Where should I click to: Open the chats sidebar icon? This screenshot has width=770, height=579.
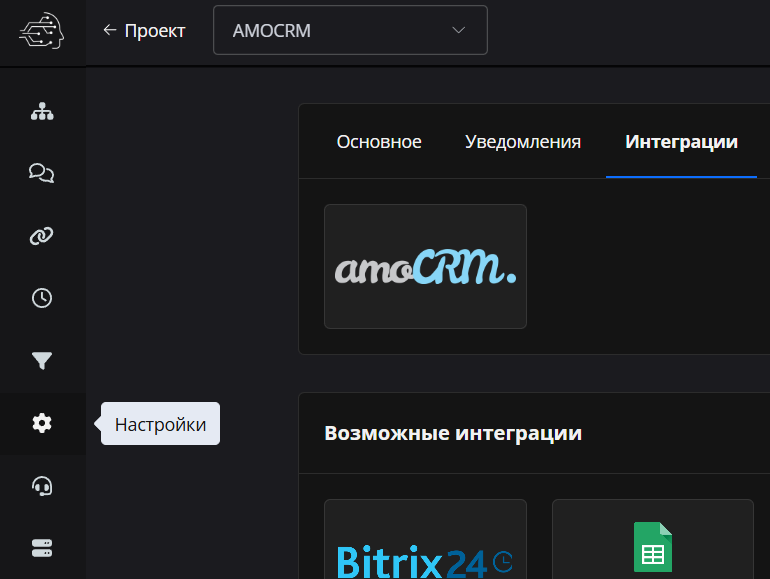[41, 174]
